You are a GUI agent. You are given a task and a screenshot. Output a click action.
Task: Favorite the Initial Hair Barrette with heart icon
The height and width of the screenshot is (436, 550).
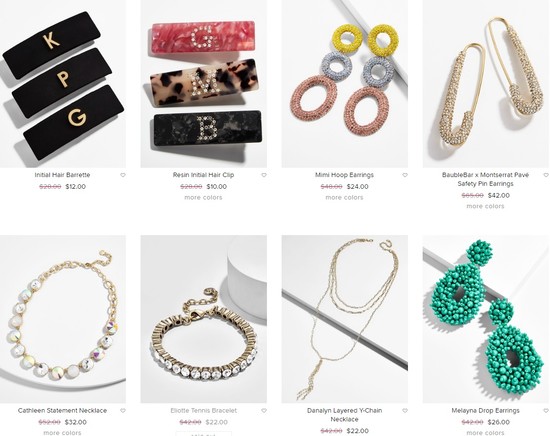pos(123,175)
